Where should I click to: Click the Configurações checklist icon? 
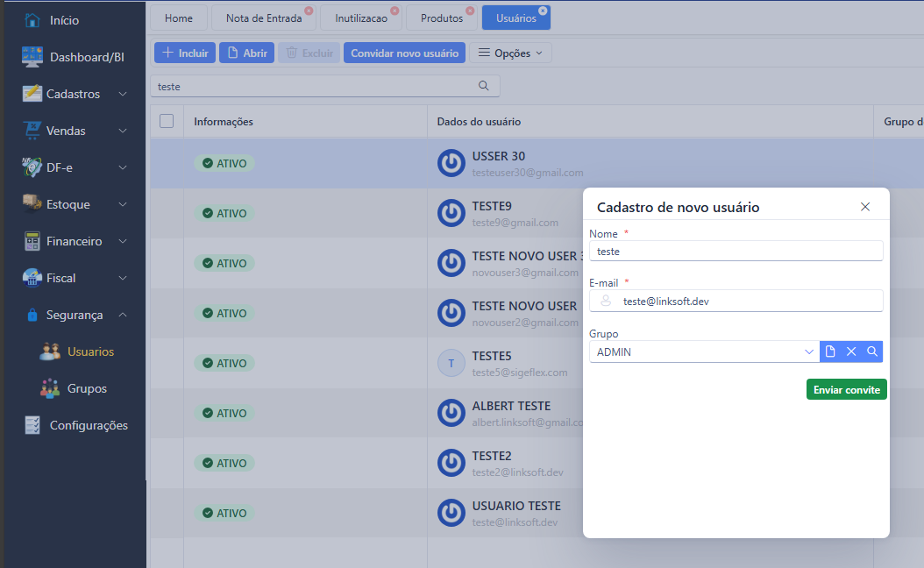[x=32, y=425]
